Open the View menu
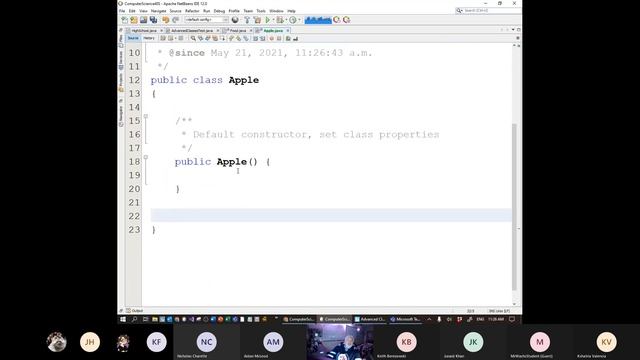640x360 pixels. click(143, 11)
